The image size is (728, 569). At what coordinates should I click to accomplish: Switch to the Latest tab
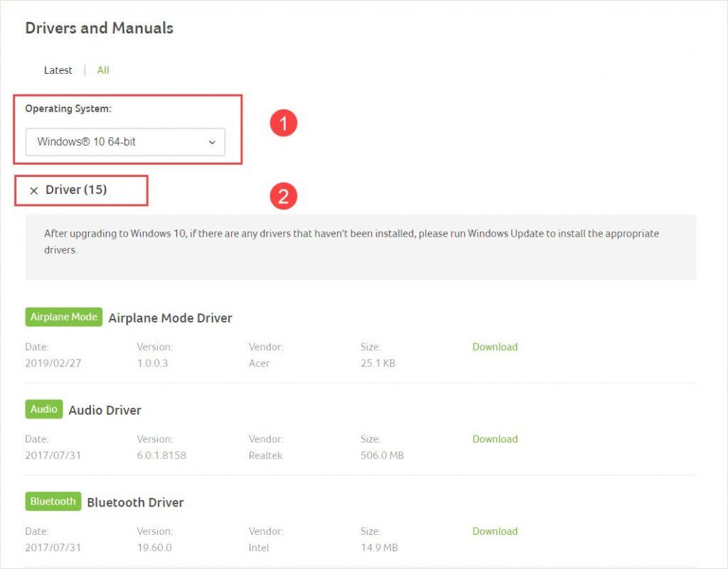pos(58,70)
